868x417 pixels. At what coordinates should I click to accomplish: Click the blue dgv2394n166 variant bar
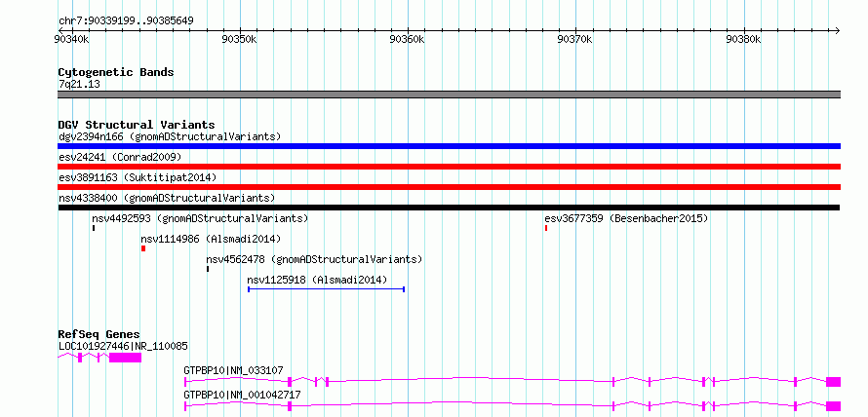(449, 146)
